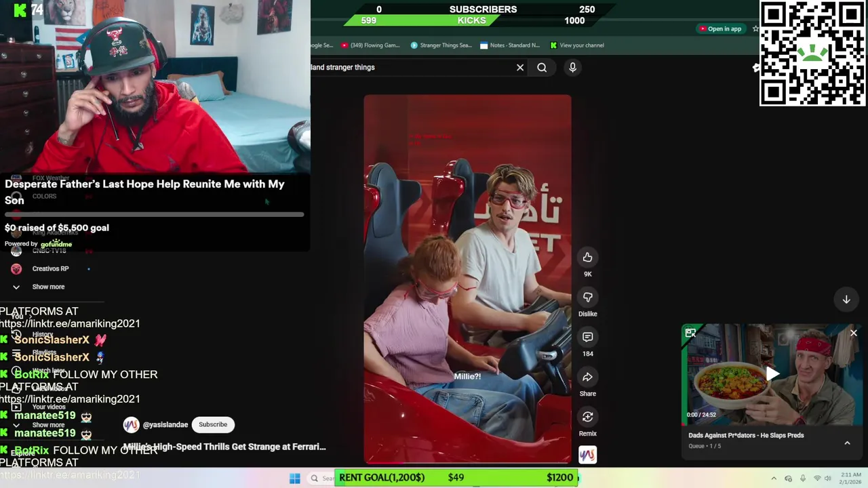Image resolution: width=868 pixels, height=488 pixels.
Task: Open 'Notes - Standard N...' bookmark
Action: (x=510, y=45)
